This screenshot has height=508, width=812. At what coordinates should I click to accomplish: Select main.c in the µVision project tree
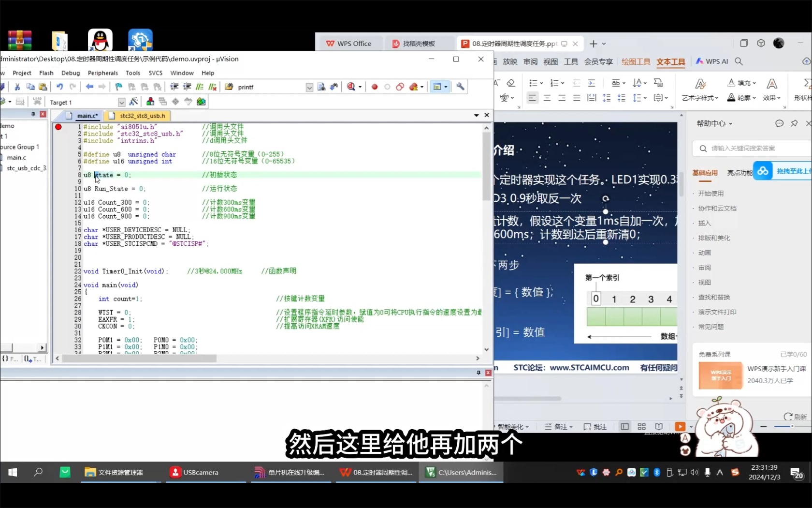point(16,157)
